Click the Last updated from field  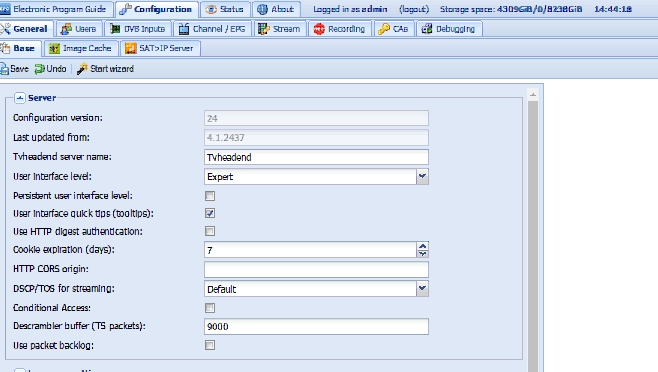pos(316,137)
